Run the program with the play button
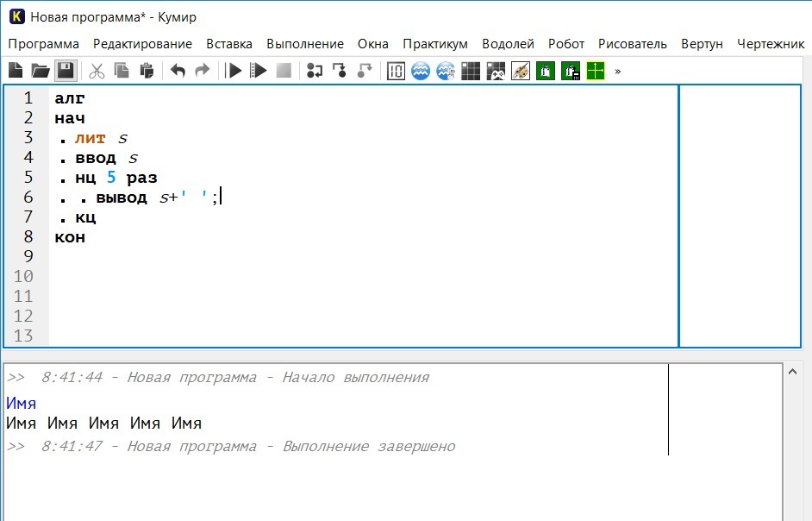The width and height of the screenshot is (812, 521). coord(234,71)
